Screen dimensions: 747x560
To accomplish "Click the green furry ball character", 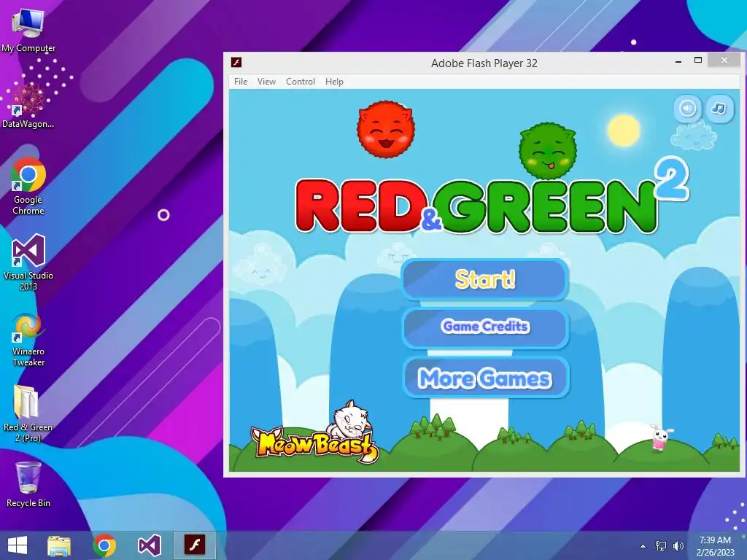I will 548,150.
